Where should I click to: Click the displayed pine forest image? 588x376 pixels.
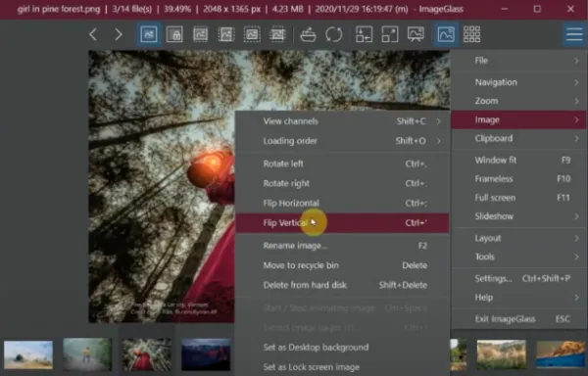pyautogui.click(x=162, y=186)
